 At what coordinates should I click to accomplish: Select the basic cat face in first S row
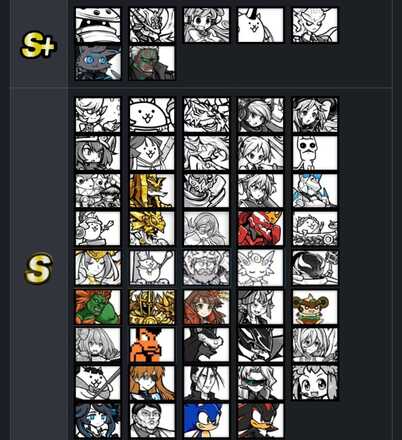[x=152, y=115]
